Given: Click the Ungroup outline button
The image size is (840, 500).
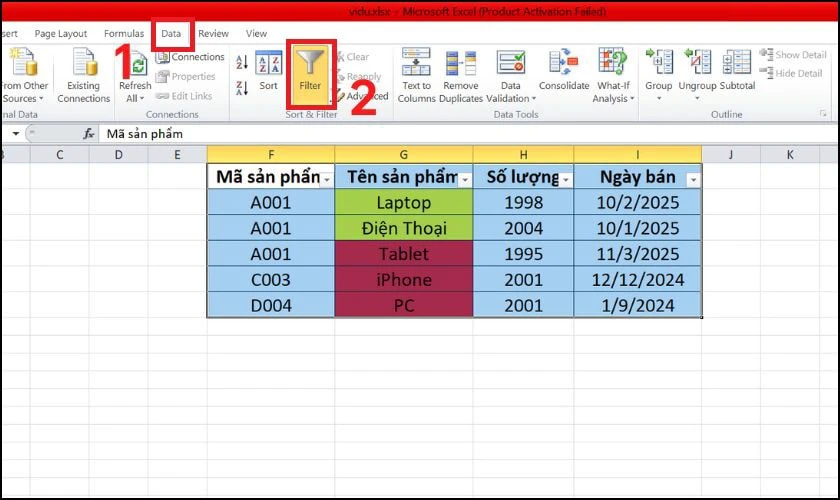Looking at the screenshot, I should point(697,74).
